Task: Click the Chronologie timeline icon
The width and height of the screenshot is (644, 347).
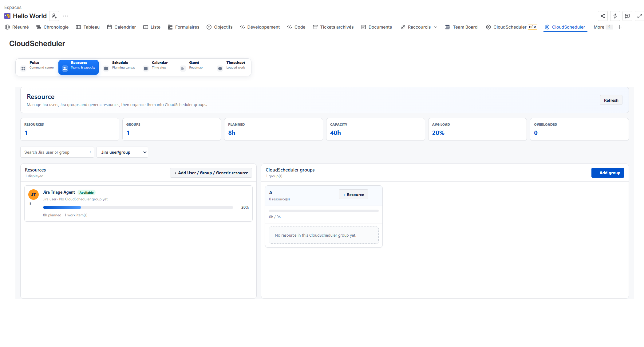Action: [39, 27]
